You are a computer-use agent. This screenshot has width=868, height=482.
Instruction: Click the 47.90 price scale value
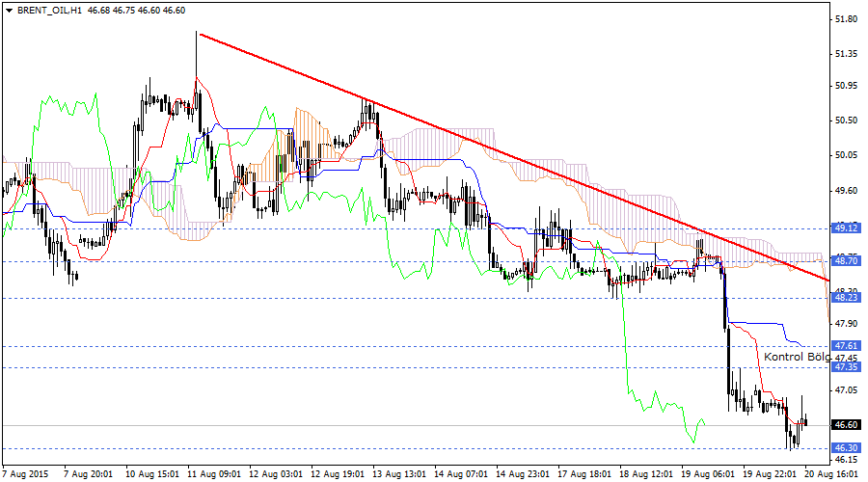(x=846, y=323)
